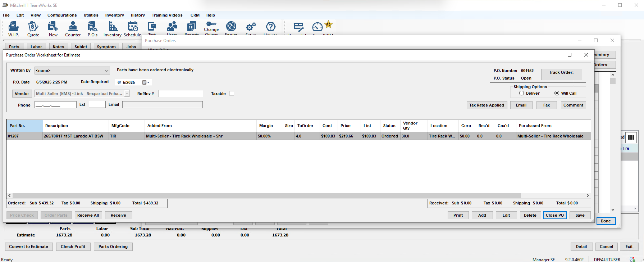Expand the Written By dropdown
This screenshot has width=644, height=262.
click(x=106, y=71)
